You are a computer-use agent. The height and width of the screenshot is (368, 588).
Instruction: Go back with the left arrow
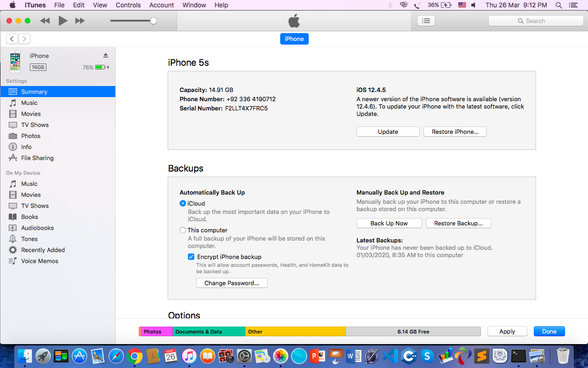(12, 39)
